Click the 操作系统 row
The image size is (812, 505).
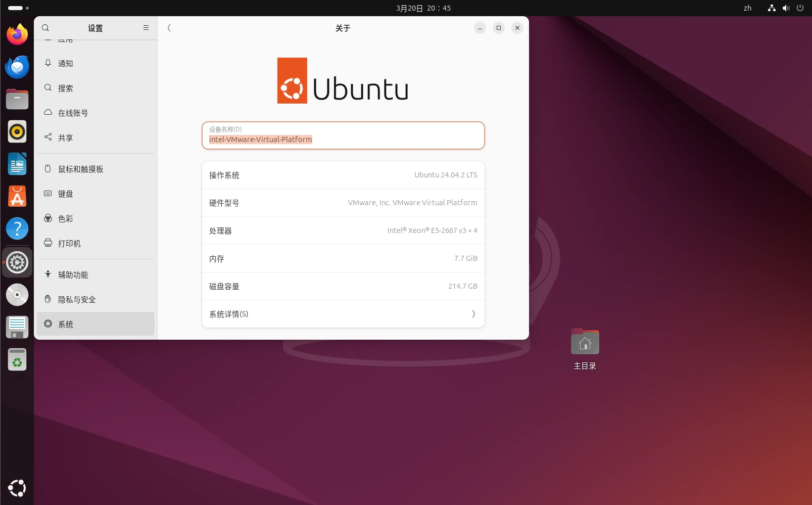343,175
